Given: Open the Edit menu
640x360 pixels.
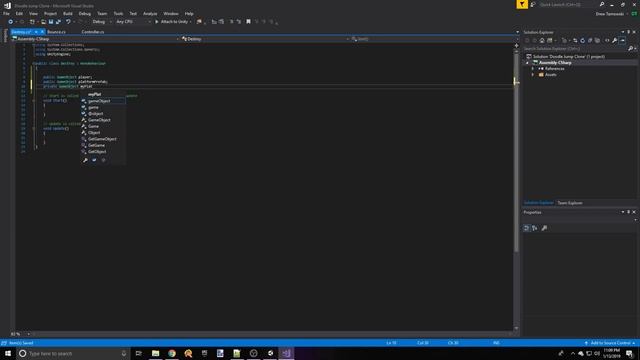Looking at the screenshot, I should click(x=19, y=13).
